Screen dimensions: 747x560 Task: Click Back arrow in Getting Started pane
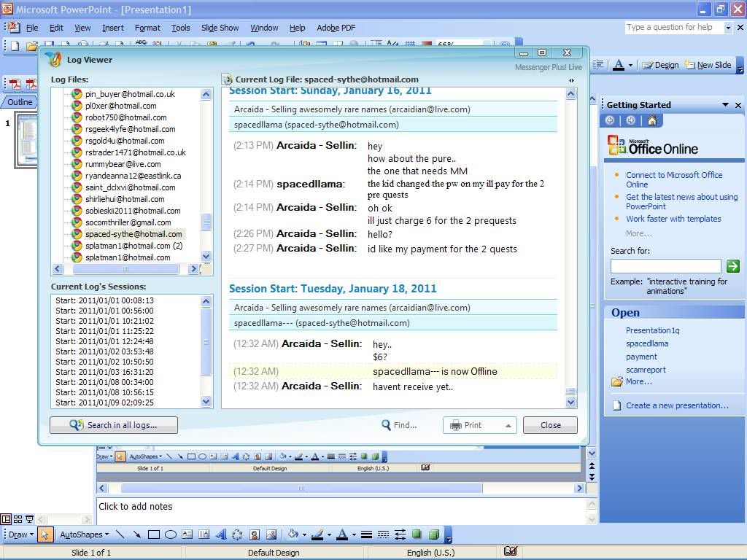pyautogui.click(x=609, y=120)
